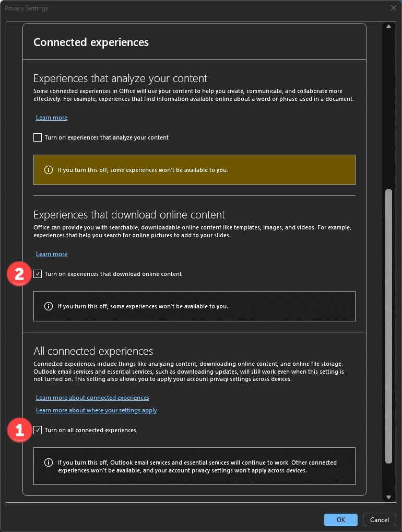Image resolution: width=402 pixels, height=532 pixels.
Task: Close the Privacy Settings dialog with X
Action: point(394,8)
